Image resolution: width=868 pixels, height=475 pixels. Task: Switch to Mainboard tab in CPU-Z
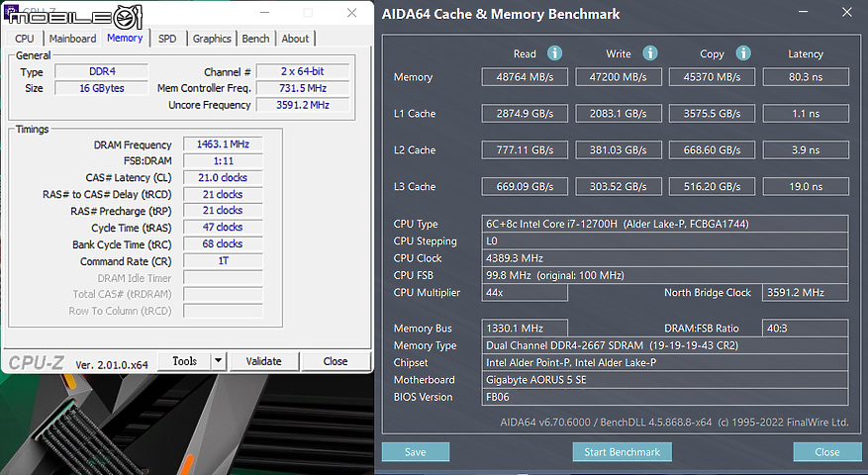pyautogui.click(x=72, y=39)
